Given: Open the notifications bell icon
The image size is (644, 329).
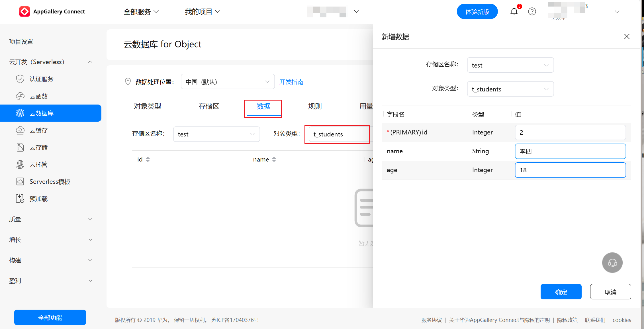Looking at the screenshot, I should 514,12.
